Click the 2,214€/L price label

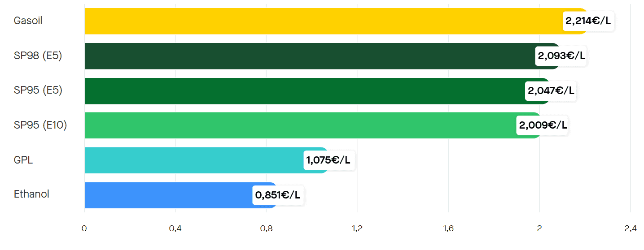(x=588, y=21)
